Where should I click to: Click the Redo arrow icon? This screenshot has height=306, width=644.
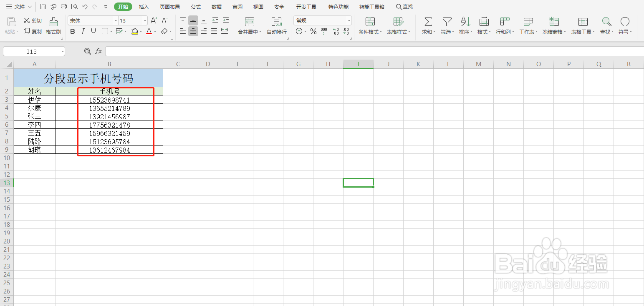pyautogui.click(x=95, y=7)
